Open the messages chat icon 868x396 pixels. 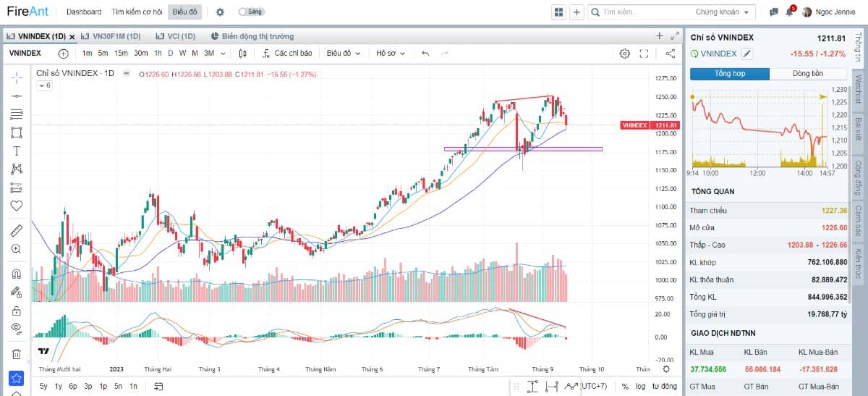[773, 12]
